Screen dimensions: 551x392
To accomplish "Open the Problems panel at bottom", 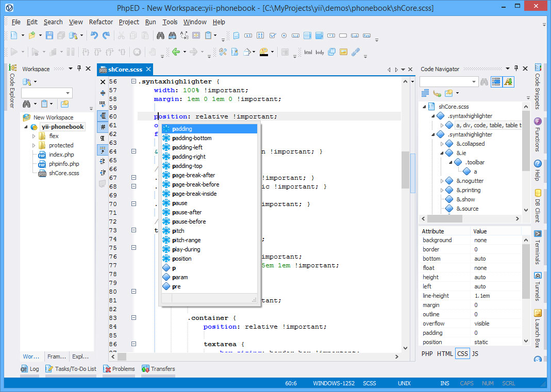I will (119, 369).
